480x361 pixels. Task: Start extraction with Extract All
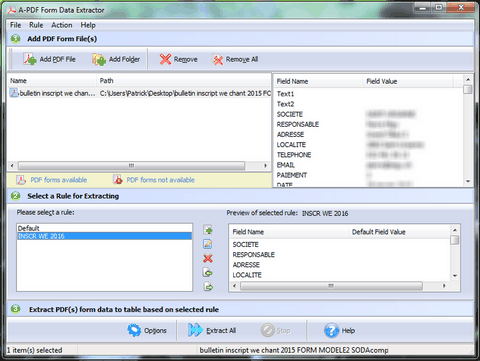point(212,330)
